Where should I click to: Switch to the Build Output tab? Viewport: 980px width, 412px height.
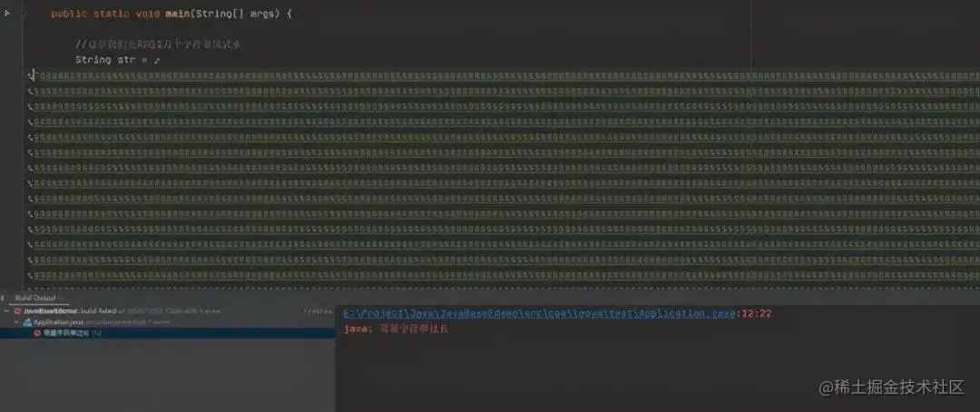click(35, 299)
